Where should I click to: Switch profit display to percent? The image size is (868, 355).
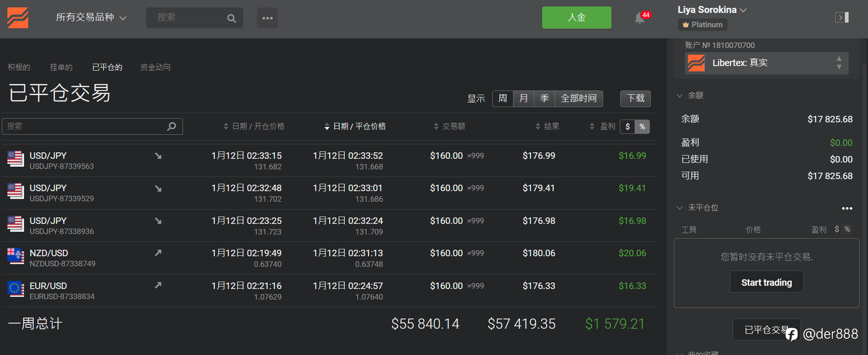[642, 126]
